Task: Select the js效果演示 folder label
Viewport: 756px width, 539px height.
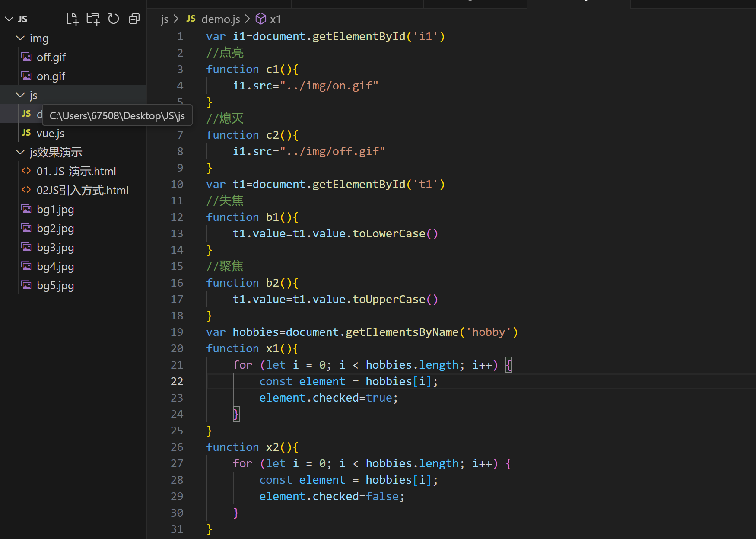Action: tap(56, 152)
